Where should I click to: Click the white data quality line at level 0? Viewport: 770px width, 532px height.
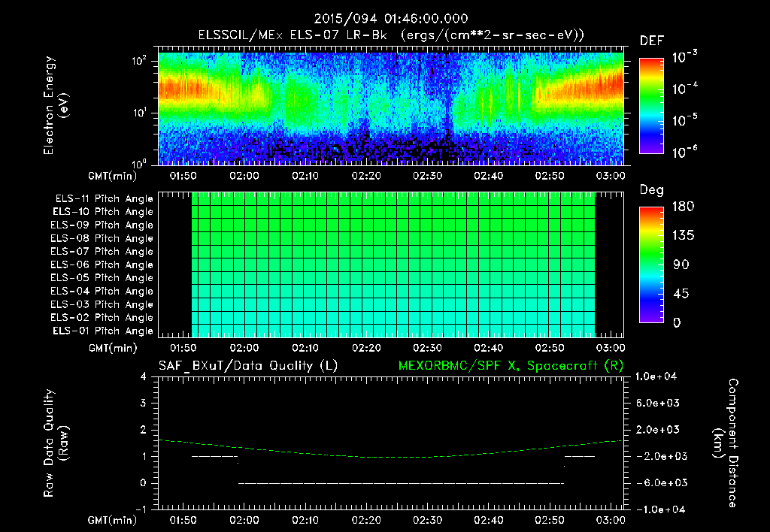click(402, 483)
